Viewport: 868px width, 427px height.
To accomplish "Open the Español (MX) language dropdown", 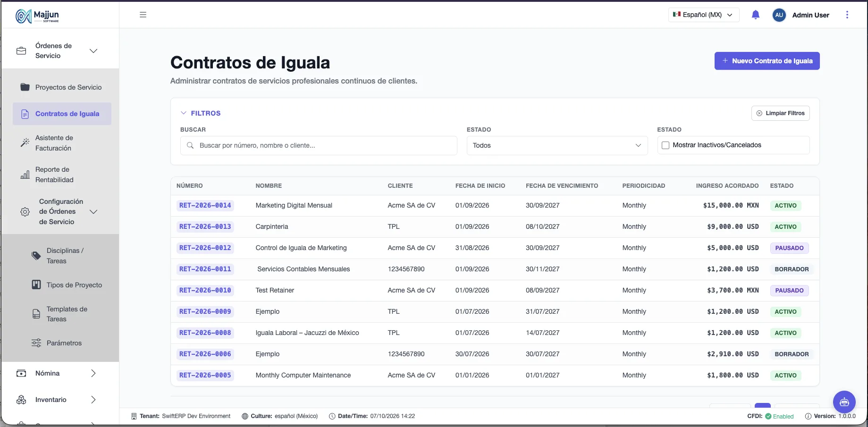I will pyautogui.click(x=704, y=15).
